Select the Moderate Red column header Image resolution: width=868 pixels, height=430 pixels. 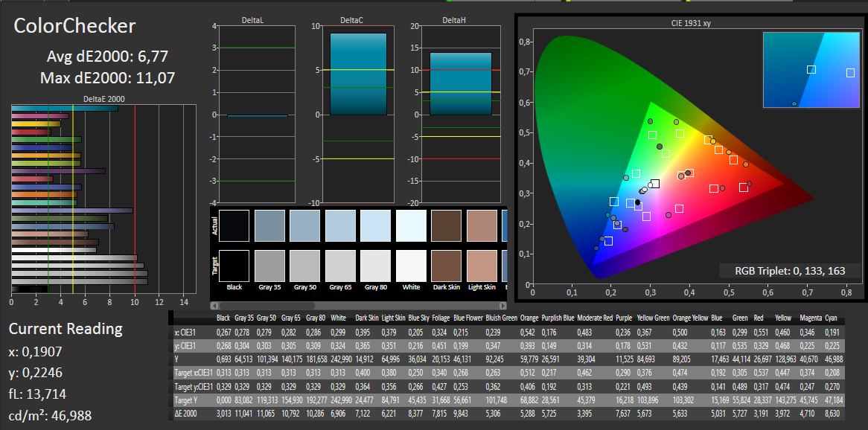click(595, 318)
